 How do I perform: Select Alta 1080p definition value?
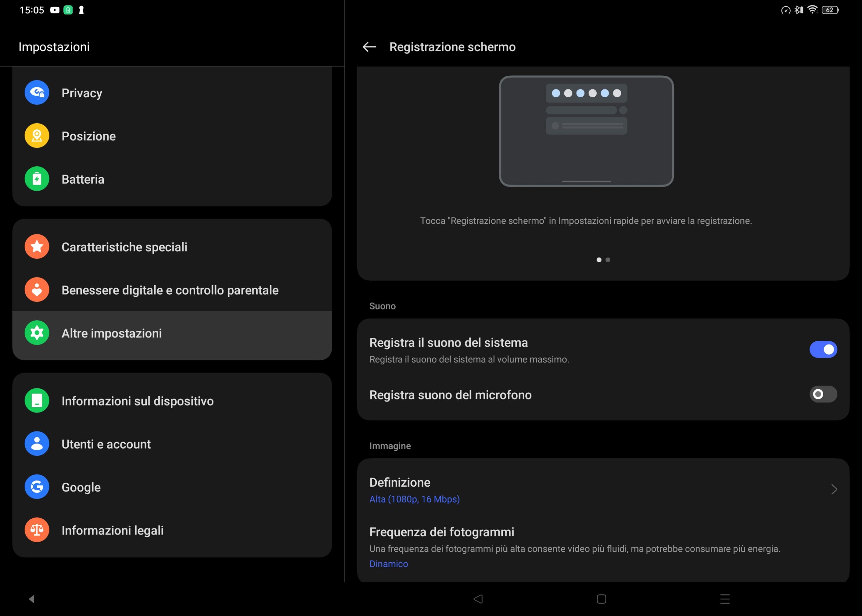point(414,499)
